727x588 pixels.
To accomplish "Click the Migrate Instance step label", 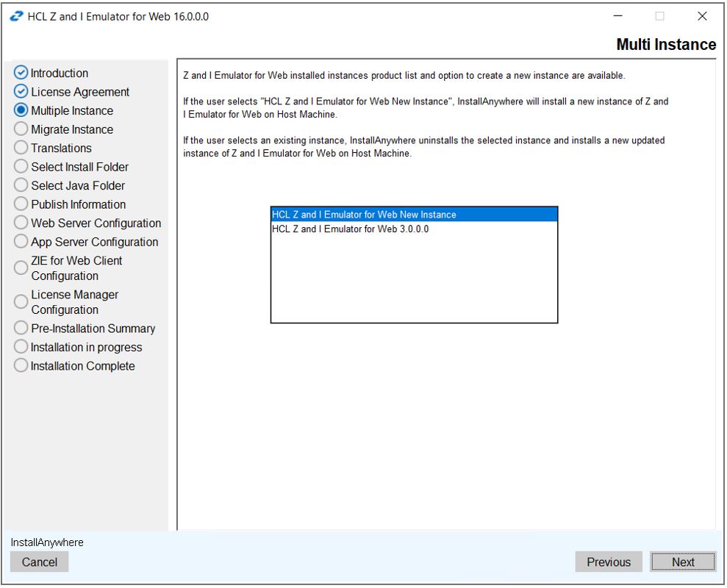I will point(72,129).
